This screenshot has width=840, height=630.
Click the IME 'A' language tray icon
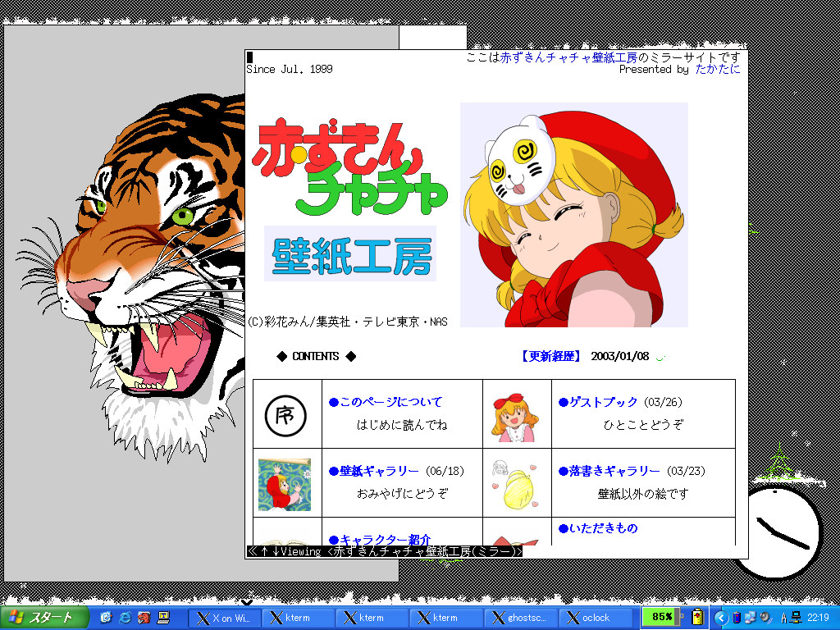pyautogui.click(x=783, y=619)
